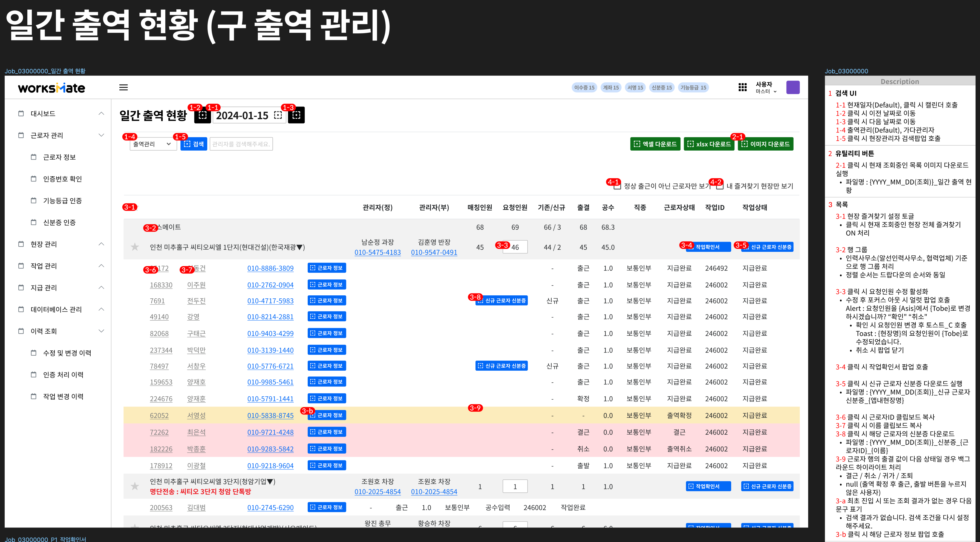Click xlsx 다운로드 button
980x542 pixels.
709,144
